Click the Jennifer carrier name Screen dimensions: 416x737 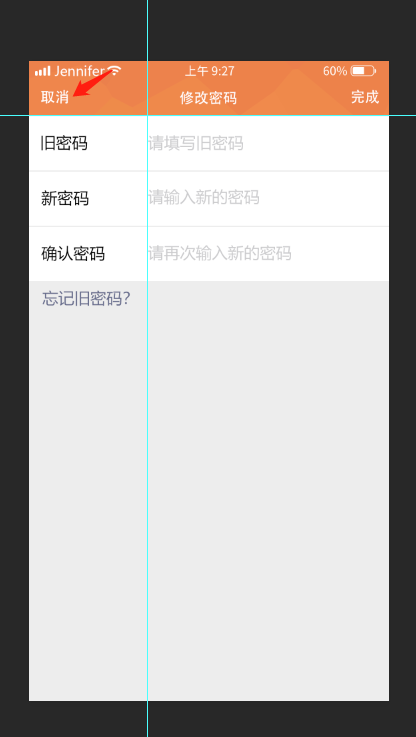coord(79,71)
